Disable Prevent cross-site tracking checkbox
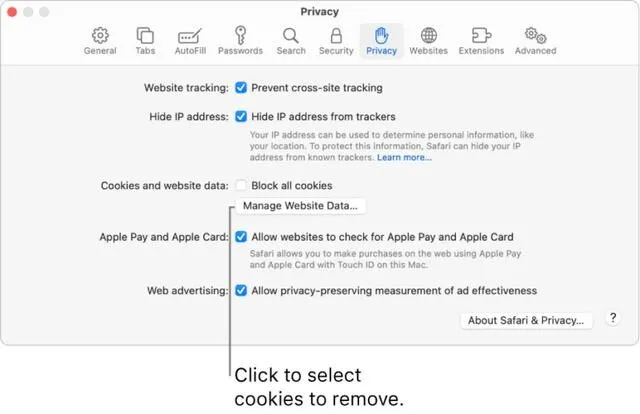Viewport: 640px width, 414px height. click(x=241, y=88)
